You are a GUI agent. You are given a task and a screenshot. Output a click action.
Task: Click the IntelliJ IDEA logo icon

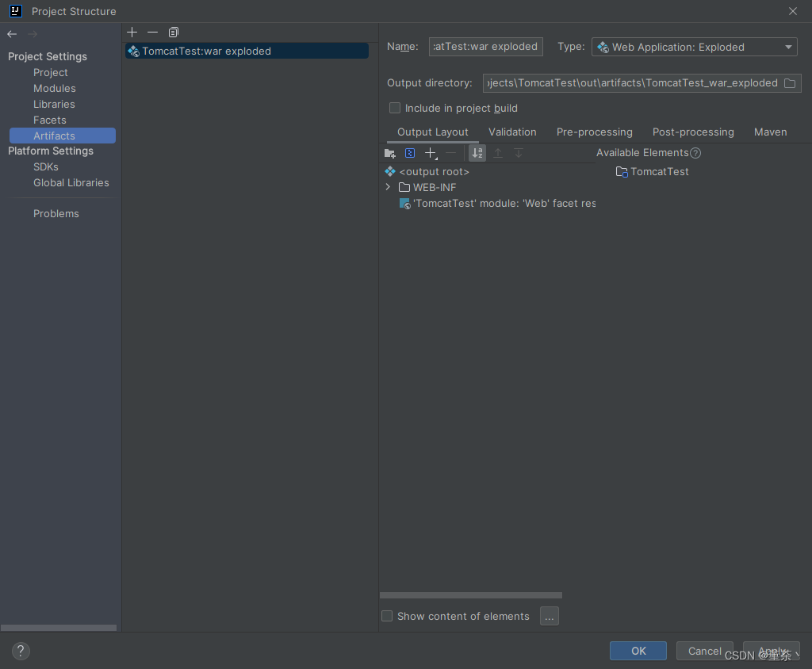[16, 11]
